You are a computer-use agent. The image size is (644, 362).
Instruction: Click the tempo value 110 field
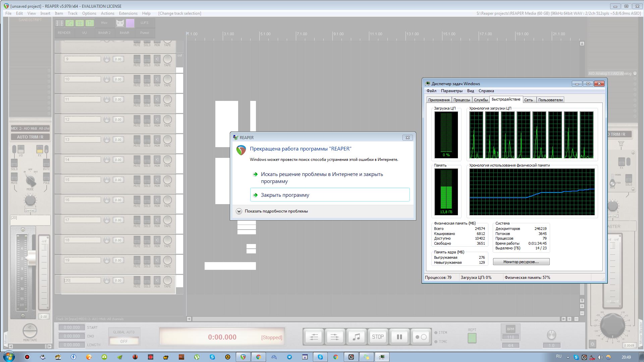(511, 337)
